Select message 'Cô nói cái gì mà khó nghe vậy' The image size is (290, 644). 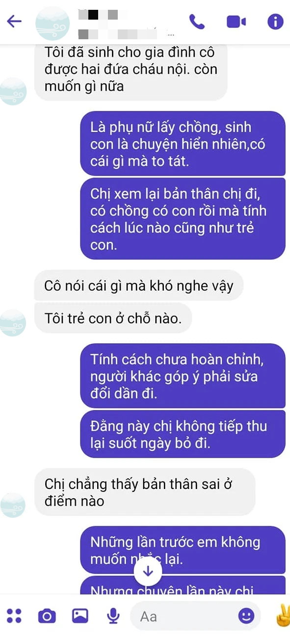coord(139,285)
